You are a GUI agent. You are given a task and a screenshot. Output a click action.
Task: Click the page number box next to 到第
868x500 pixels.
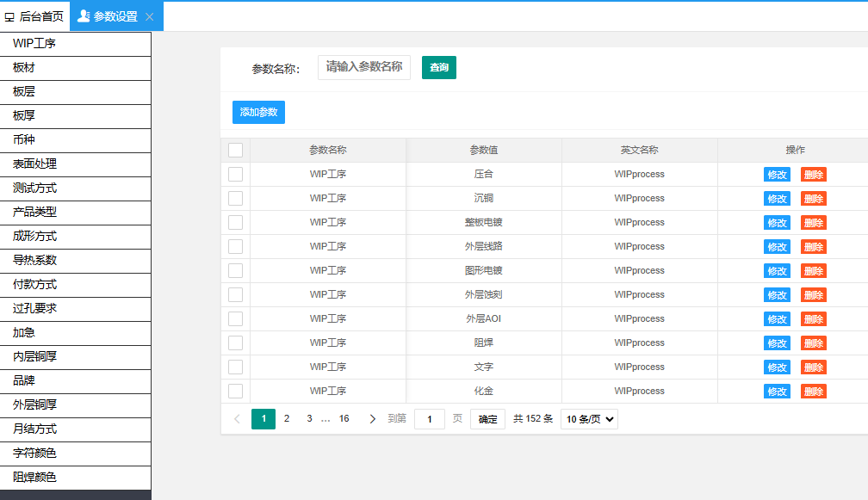[429, 419]
